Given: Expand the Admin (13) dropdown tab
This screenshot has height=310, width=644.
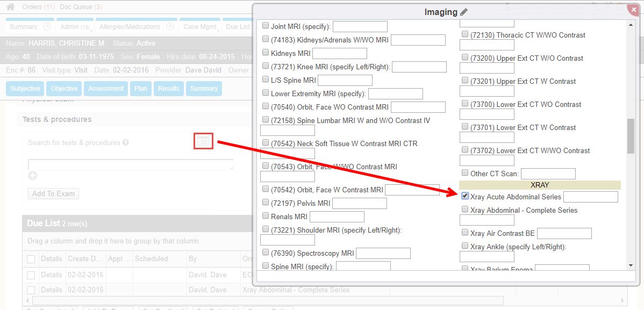Looking at the screenshot, I should tap(75, 27).
